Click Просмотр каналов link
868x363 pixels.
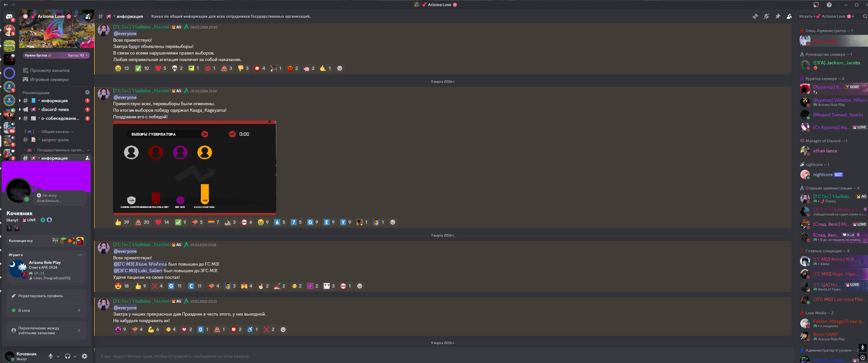(x=49, y=70)
